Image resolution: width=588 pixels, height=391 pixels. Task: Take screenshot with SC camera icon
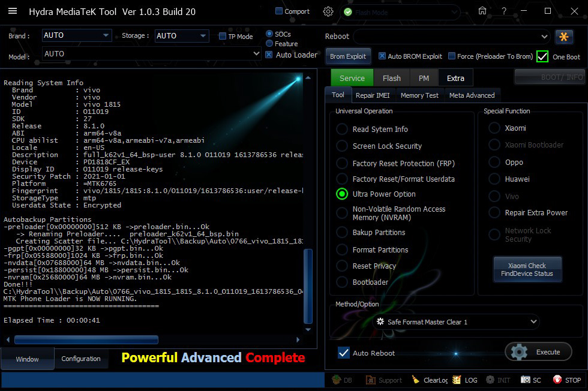pyautogui.click(x=526, y=380)
